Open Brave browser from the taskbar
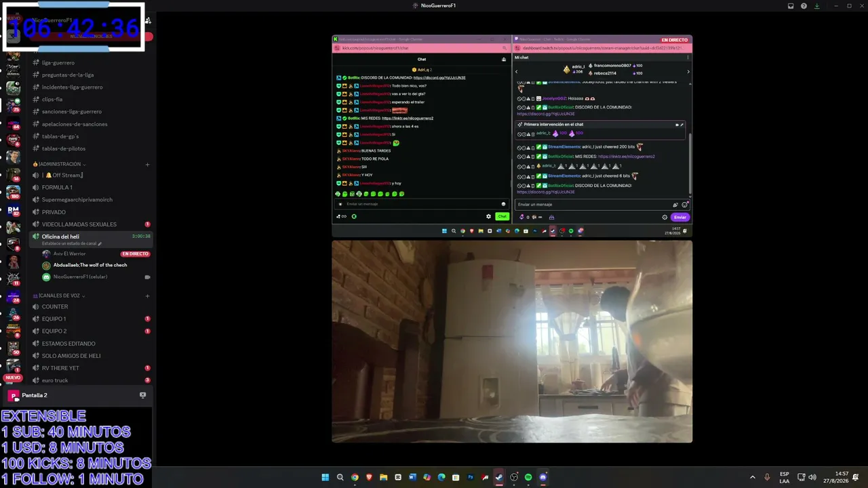The image size is (868, 488). [370, 477]
